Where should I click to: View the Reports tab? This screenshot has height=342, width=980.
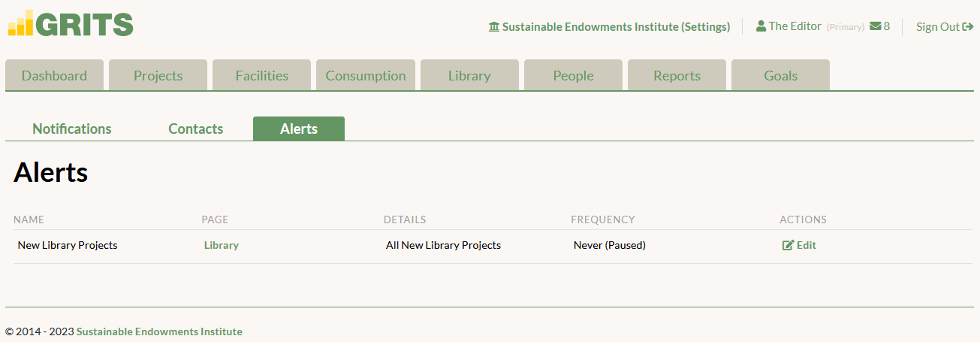point(677,75)
